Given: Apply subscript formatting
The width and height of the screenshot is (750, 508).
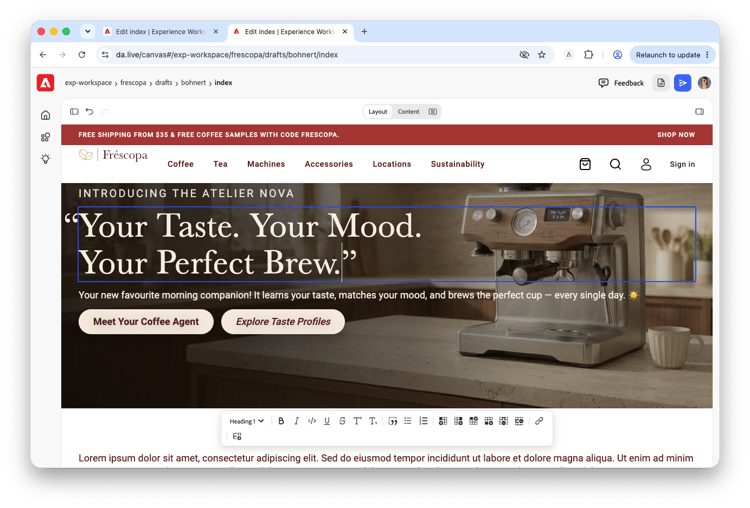Looking at the screenshot, I should (373, 421).
